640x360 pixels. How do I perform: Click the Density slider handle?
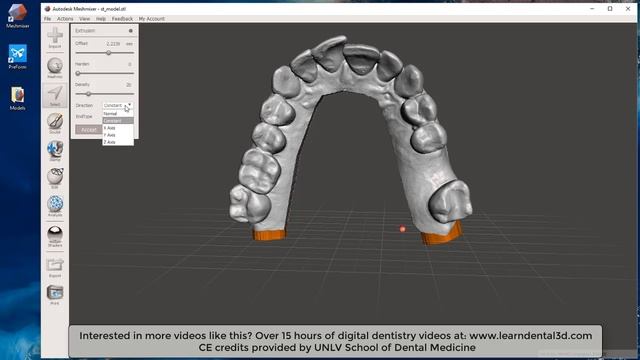click(88, 93)
